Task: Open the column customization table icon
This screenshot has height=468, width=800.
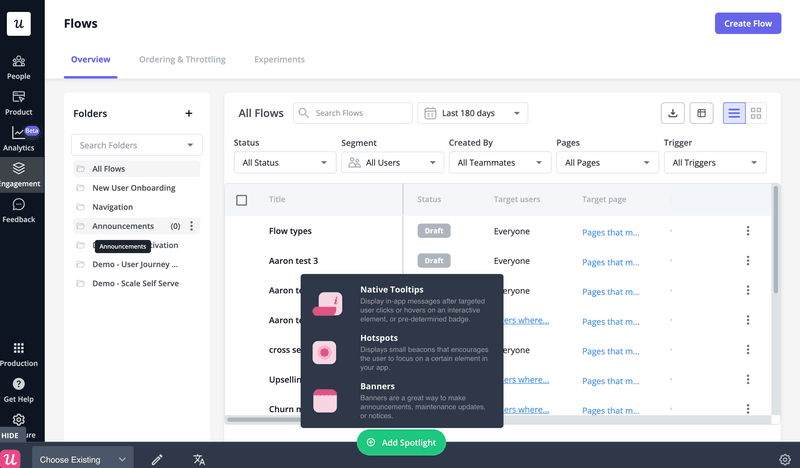Action: tap(702, 113)
